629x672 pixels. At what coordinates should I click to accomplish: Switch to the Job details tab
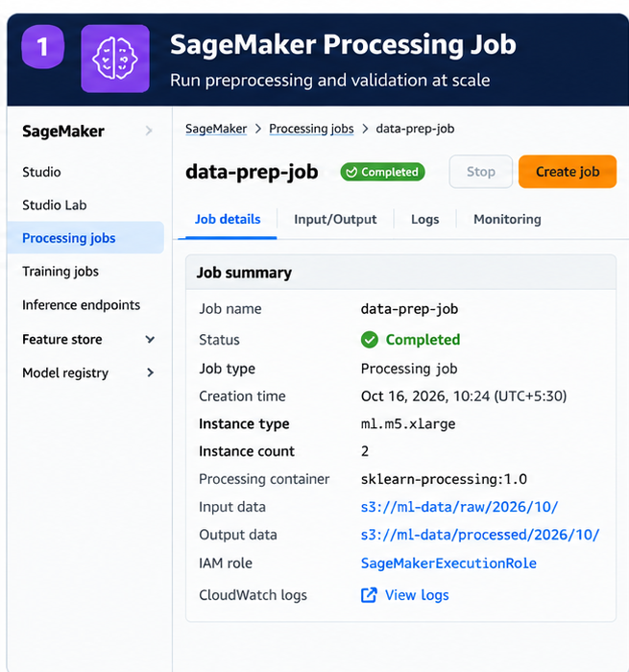[x=228, y=219]
